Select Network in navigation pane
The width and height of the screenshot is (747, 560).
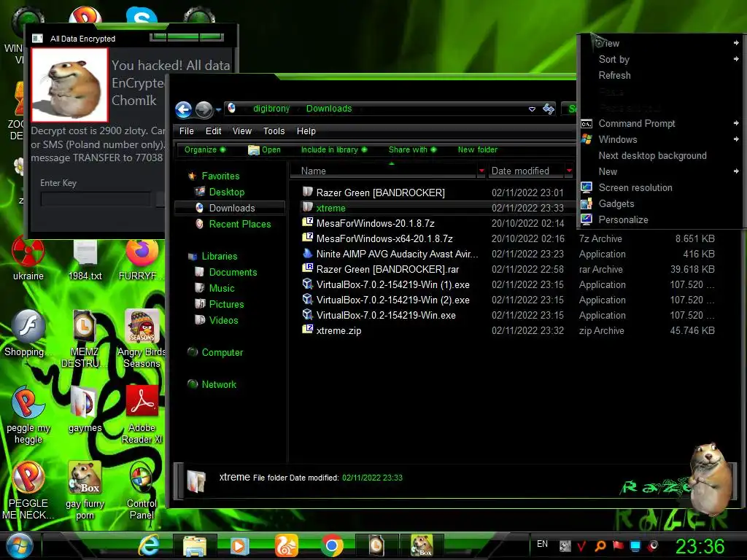pyautogui.click(x=219, y=384)
